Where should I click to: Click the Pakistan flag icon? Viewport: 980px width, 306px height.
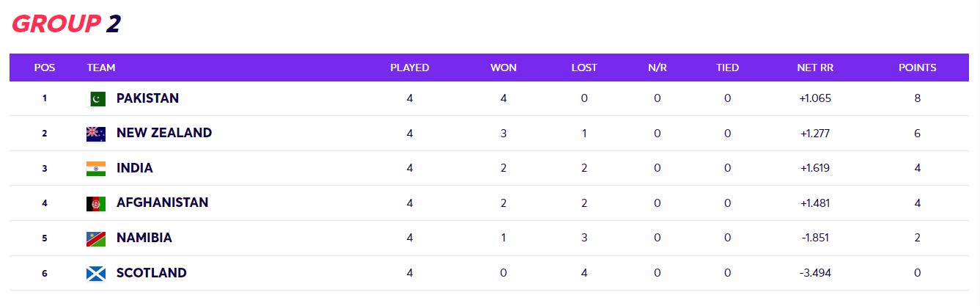click(96, 98)
